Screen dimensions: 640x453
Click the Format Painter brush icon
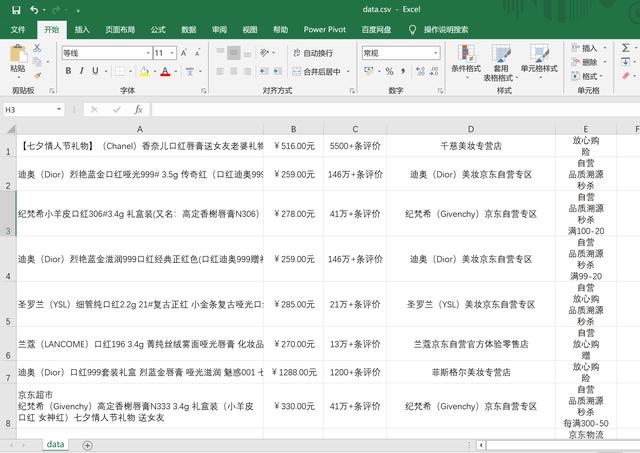tap(37, 76)
